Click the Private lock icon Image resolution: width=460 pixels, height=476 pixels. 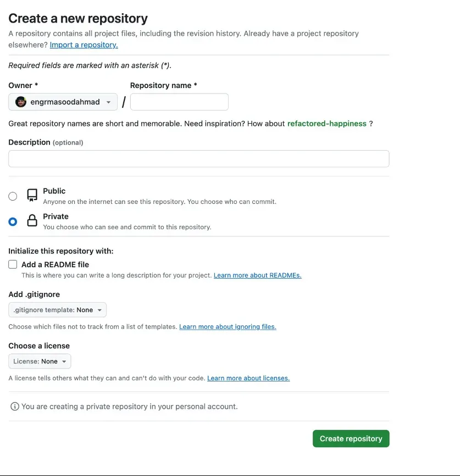(x=32, y=220)
